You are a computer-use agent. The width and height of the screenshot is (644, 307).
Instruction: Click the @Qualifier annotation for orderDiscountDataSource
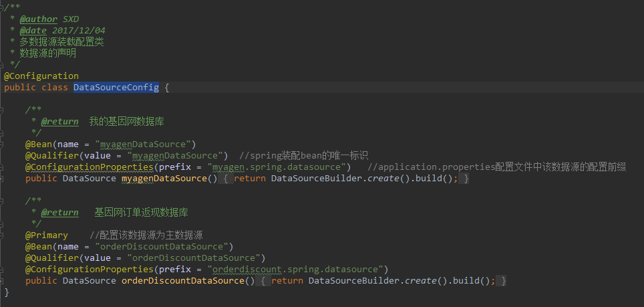tap(52, 258)
